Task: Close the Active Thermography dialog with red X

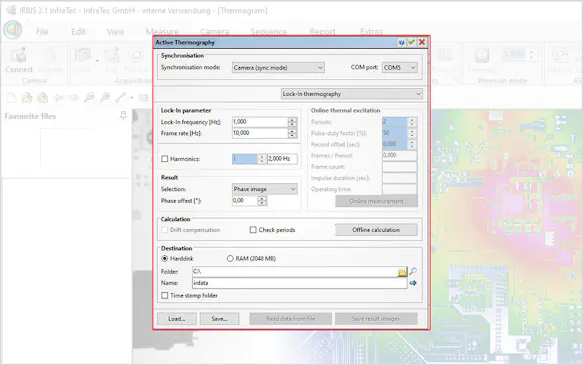Action: (x=422, y=42)
